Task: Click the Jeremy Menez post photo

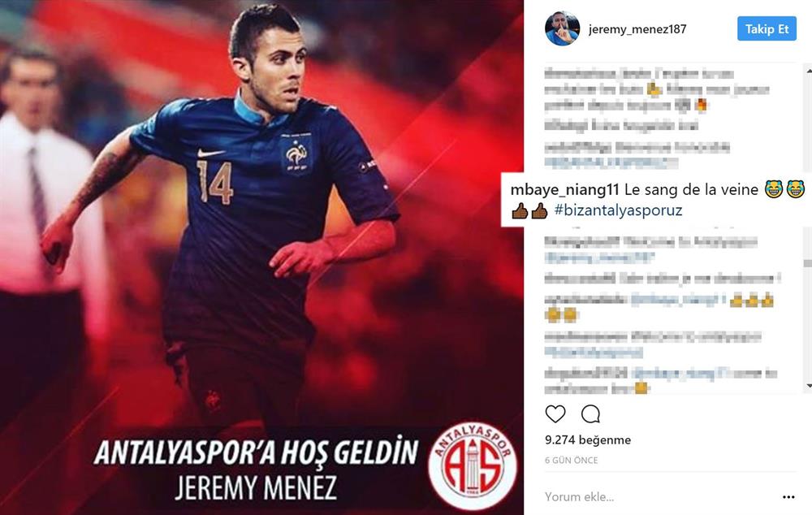Action: 261,257
